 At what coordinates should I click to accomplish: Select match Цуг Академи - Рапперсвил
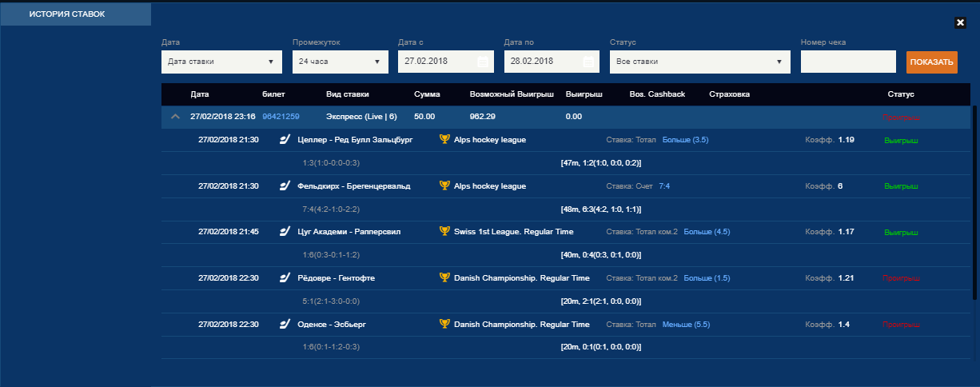pos(349,232)
